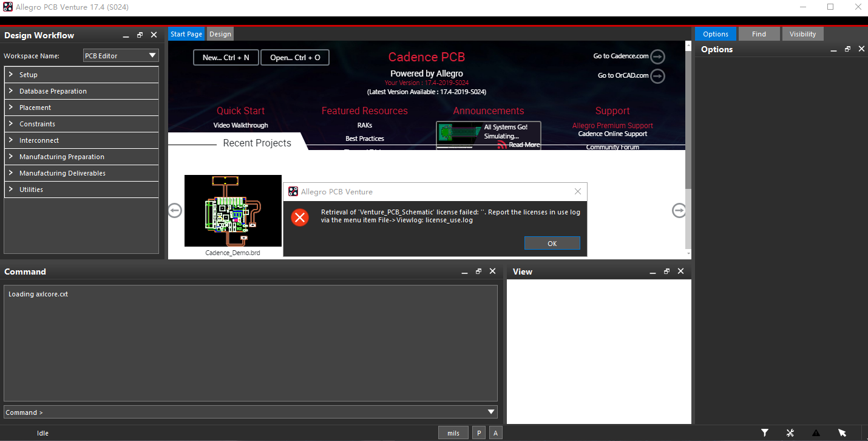Switch to the Design tab

220,34
